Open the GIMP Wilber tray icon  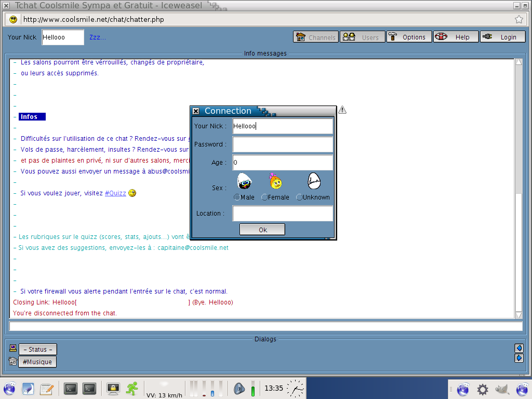click(x=502, y=389)
